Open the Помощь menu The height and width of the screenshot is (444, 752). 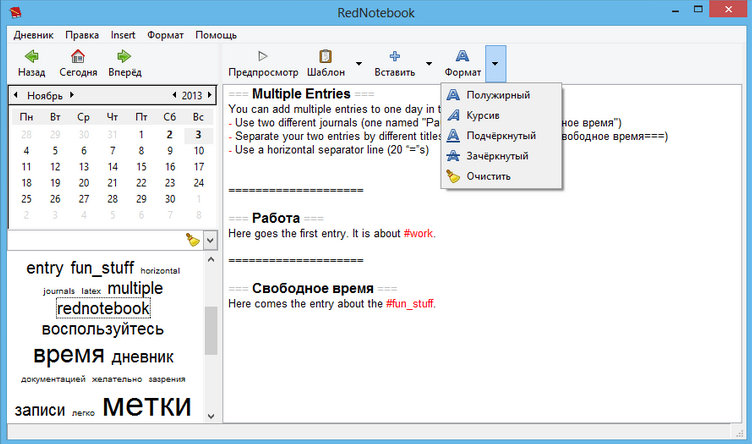point(216,35)
